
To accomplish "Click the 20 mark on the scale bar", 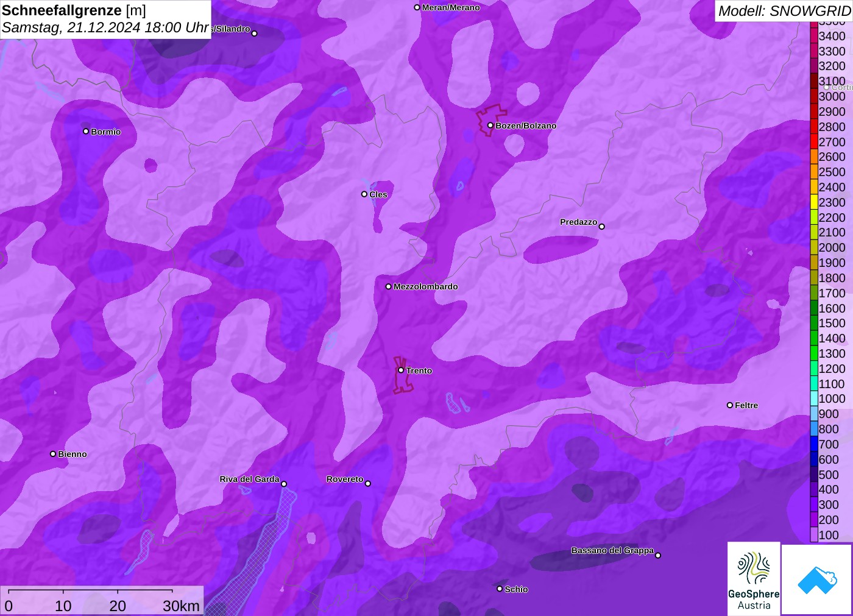I will pos(118,606).
